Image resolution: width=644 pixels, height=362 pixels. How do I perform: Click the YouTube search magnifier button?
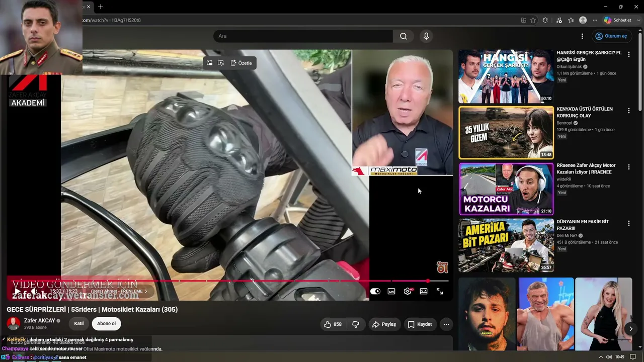[404, 36]
